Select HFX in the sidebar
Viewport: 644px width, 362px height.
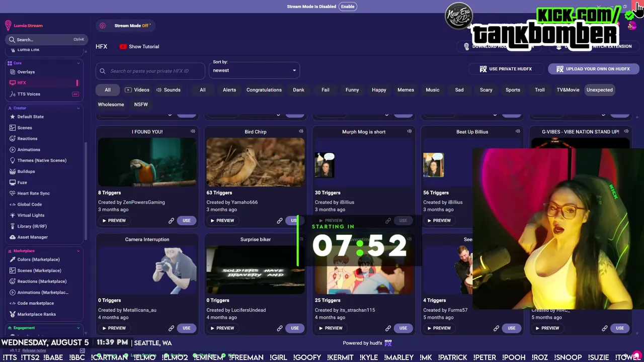point(22,83)
